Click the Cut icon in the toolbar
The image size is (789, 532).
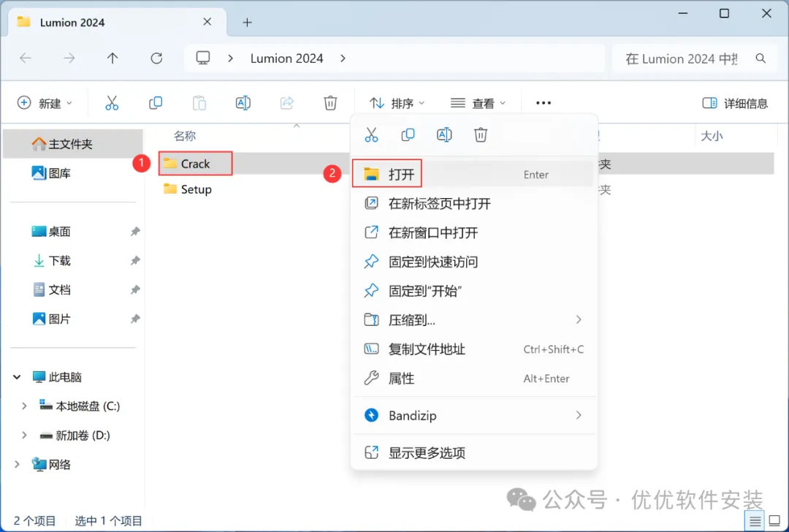tap(112, 103)
